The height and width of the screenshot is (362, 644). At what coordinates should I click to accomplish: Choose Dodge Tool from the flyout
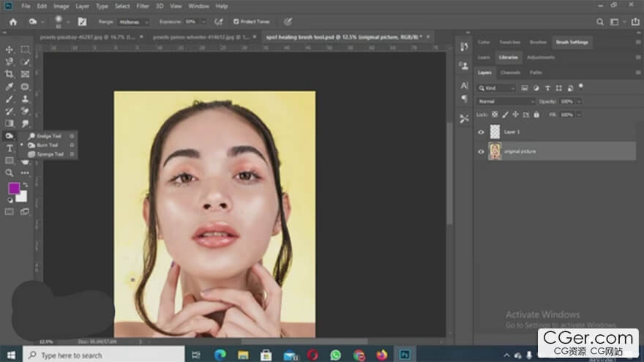(48, 135)
